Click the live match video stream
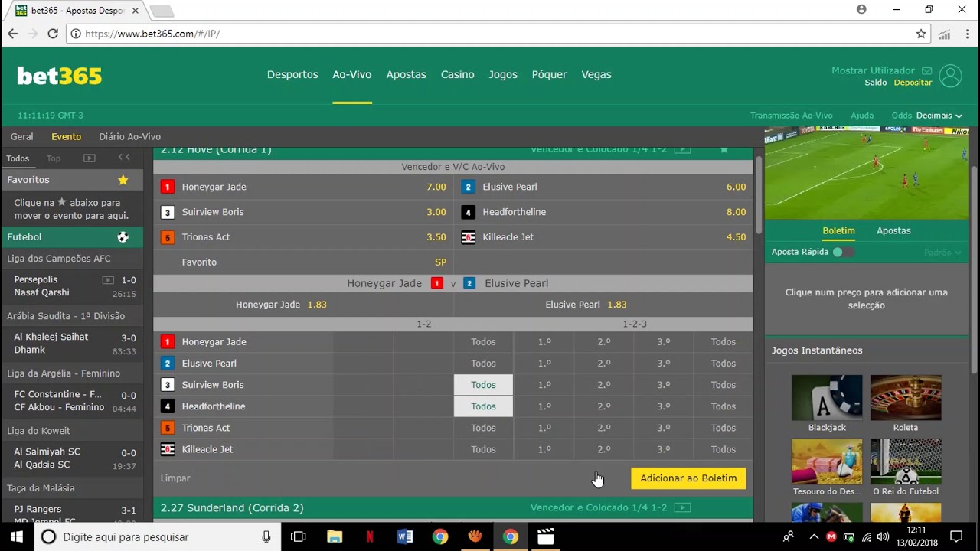The height and width of the screenshot is (551, 980). 867,173
